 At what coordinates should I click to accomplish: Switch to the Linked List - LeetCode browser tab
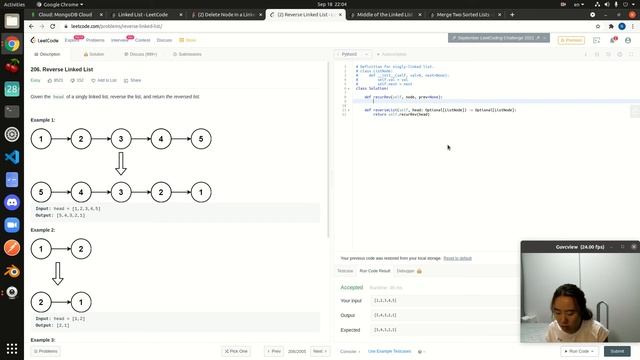tap(143, 14)
